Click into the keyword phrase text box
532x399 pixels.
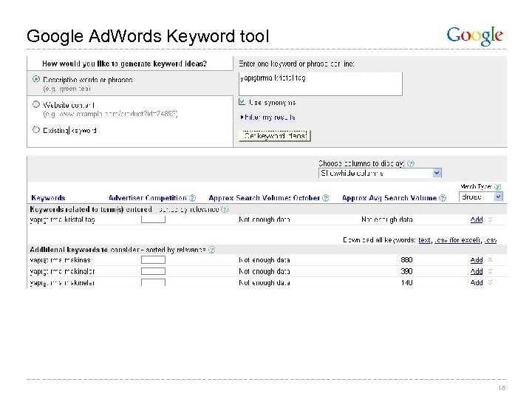(x=321, y=83)
